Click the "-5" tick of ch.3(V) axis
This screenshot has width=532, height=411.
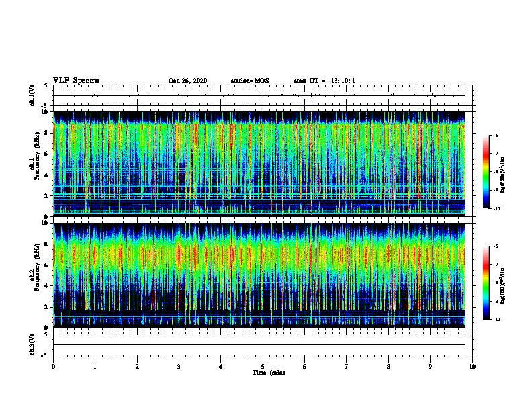[45, 355]
